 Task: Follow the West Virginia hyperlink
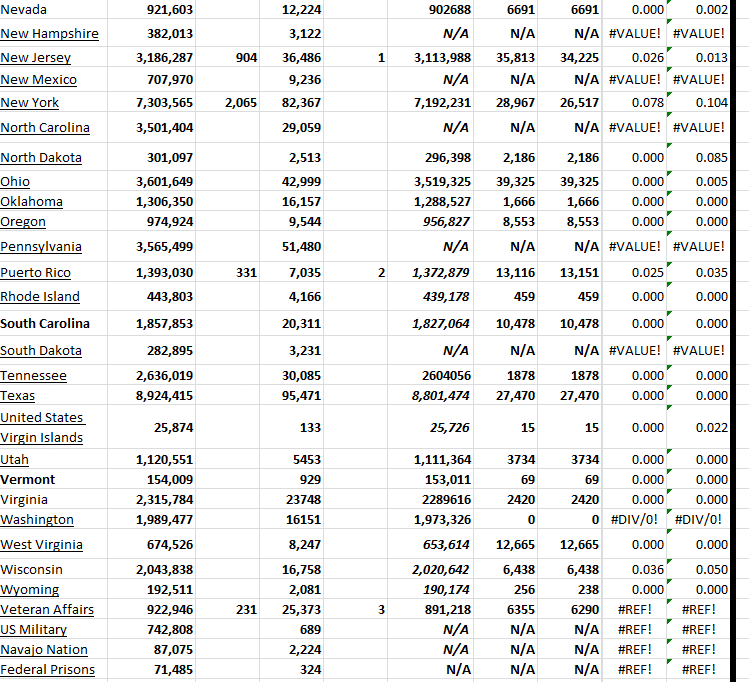(42, 544)
